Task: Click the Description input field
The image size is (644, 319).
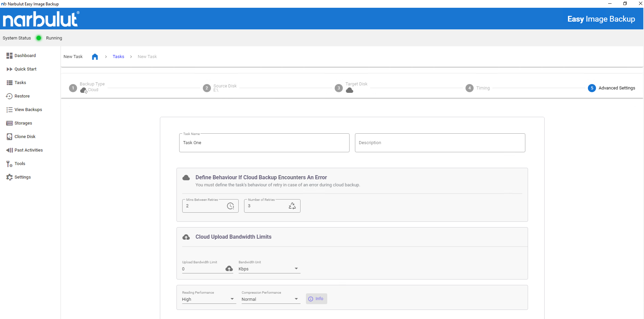Action: coord(439,143)
